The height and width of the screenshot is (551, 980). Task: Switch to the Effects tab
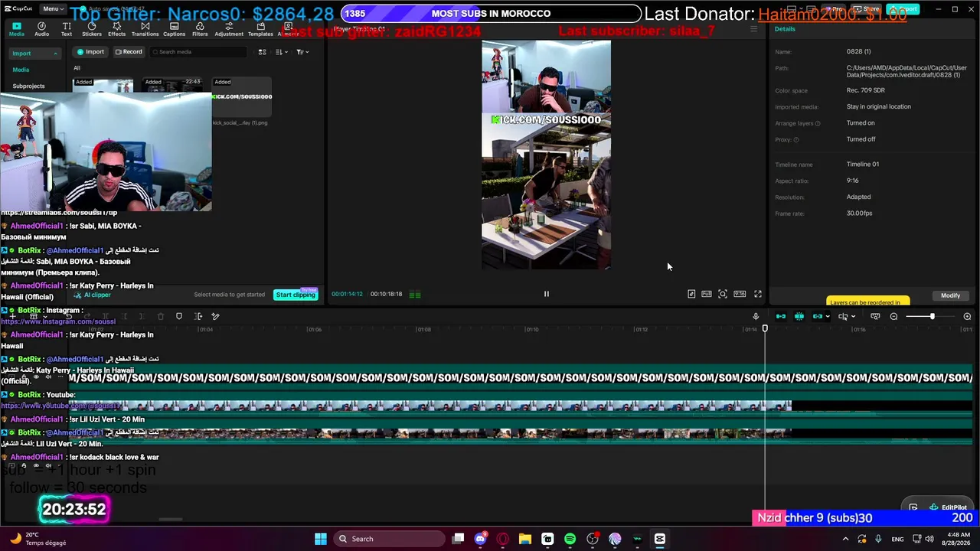[117, 29]
